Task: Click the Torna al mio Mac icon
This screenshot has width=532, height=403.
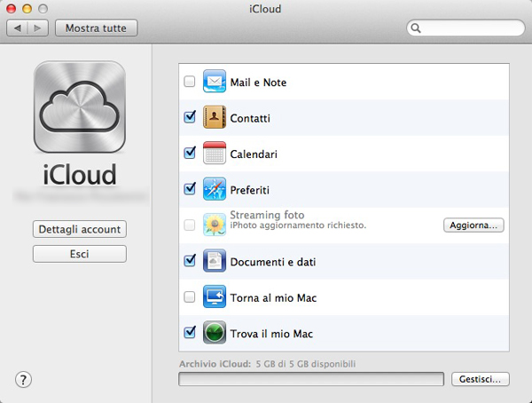Action: pos(215,296)
